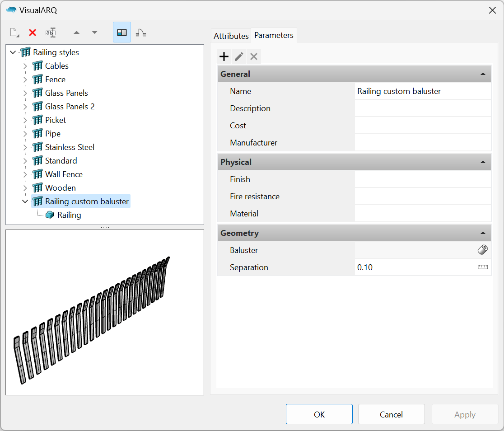Collapse the General section

(x=482, y=74)
